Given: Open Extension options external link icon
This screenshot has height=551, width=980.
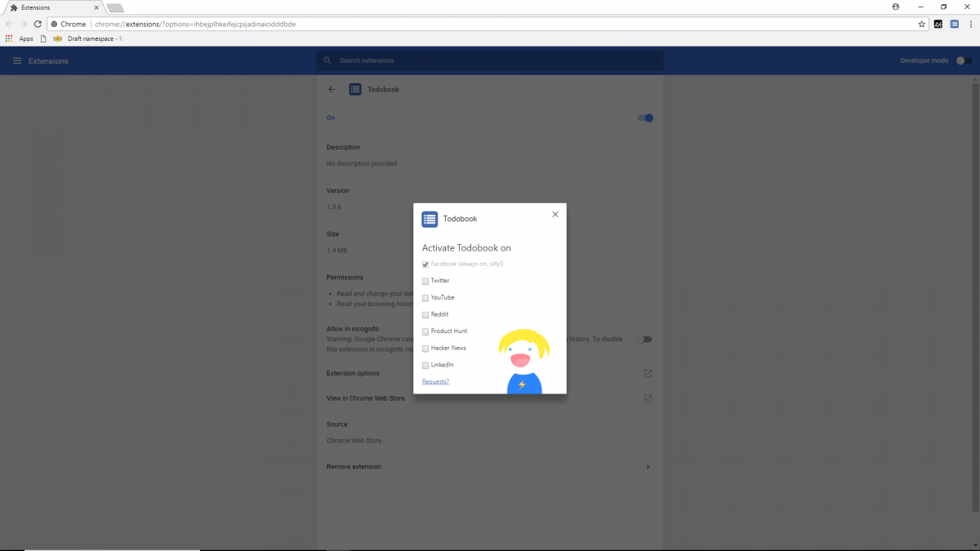Looking at the screenshot, I should [x=648, y=373].
